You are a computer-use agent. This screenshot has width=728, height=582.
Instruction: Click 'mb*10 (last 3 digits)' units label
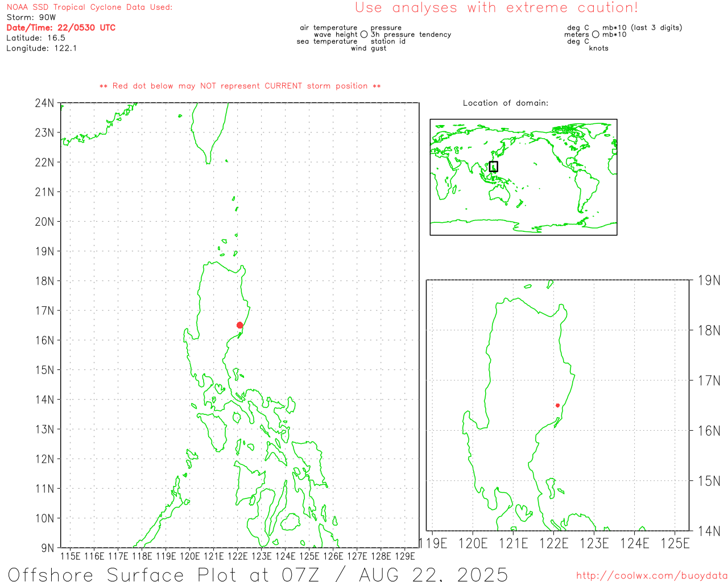tap(642, 28)
